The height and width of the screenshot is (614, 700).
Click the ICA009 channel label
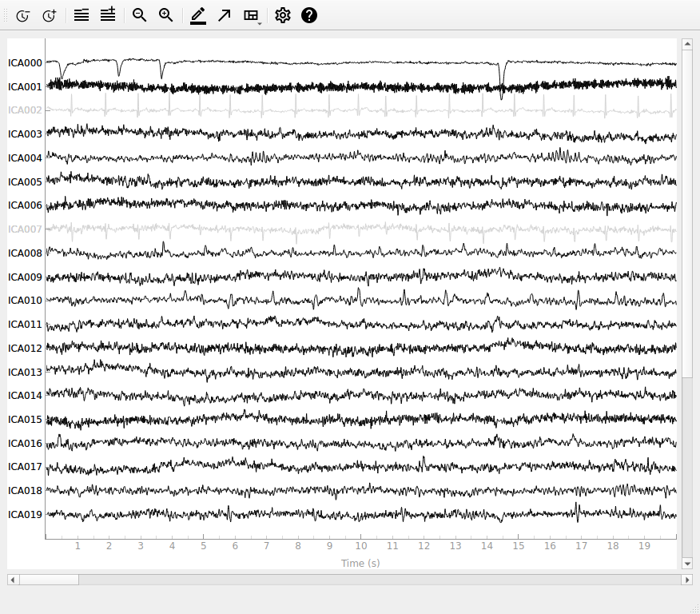(25, 277)
